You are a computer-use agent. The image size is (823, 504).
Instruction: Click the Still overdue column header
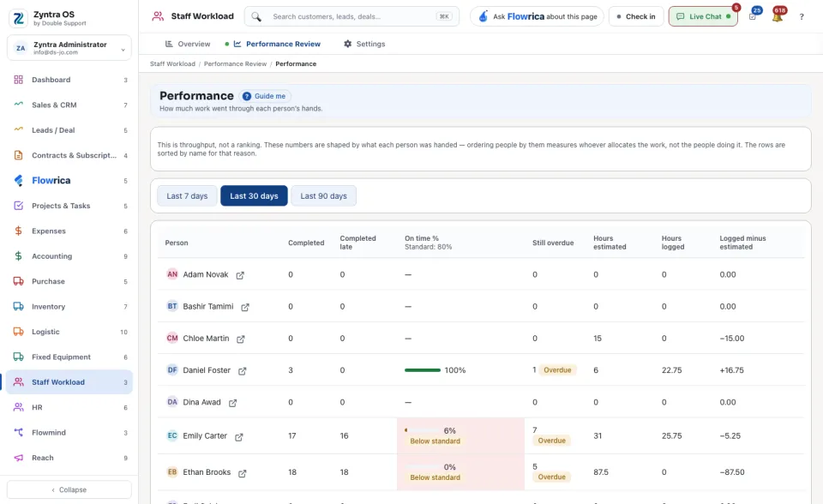(553, 243)
